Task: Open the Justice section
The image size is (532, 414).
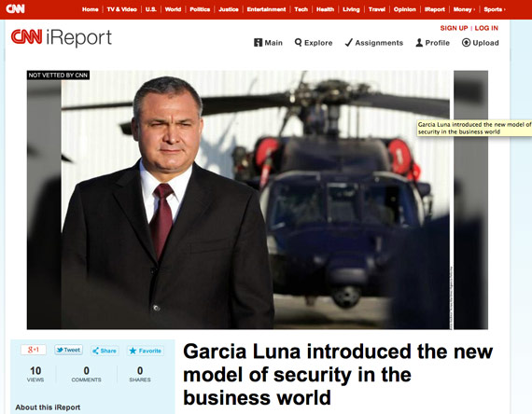Action: 229,9
